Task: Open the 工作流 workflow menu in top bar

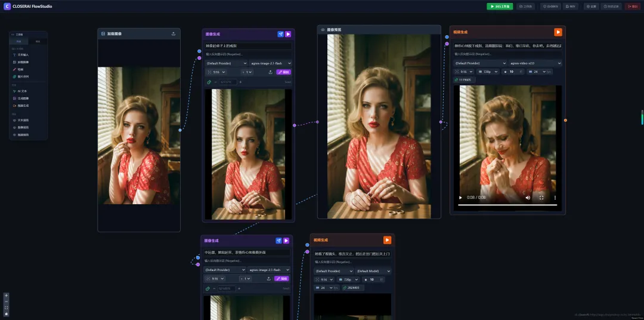Action: pyautogui.click(x=526, y=7)
